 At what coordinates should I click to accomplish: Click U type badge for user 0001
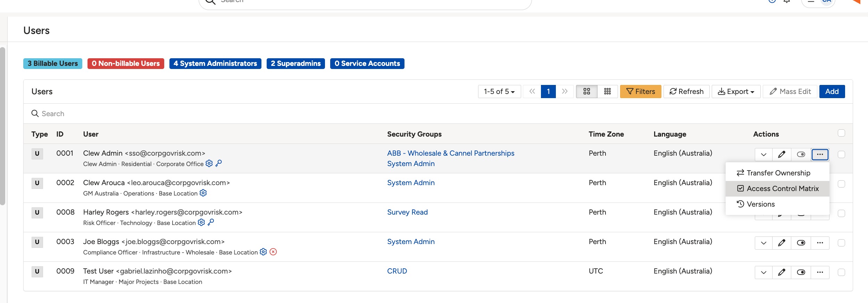[x=37, y=154]
